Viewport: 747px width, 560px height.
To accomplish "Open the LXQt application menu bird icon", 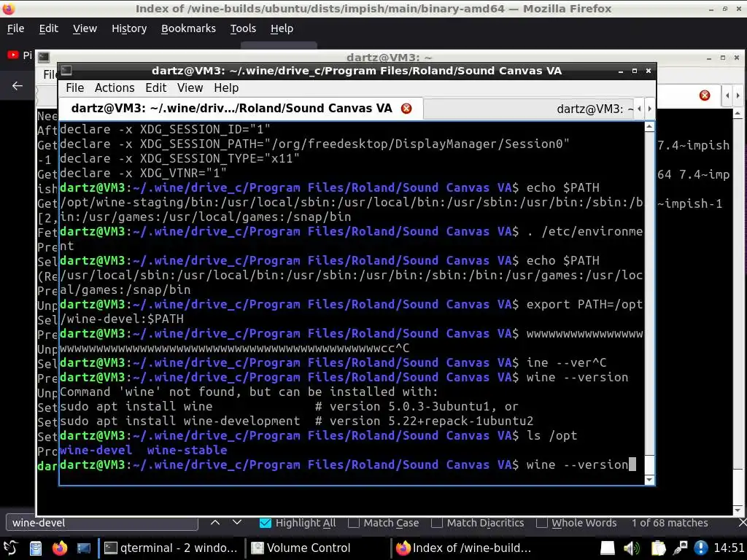I will click(x=10, y=548).
